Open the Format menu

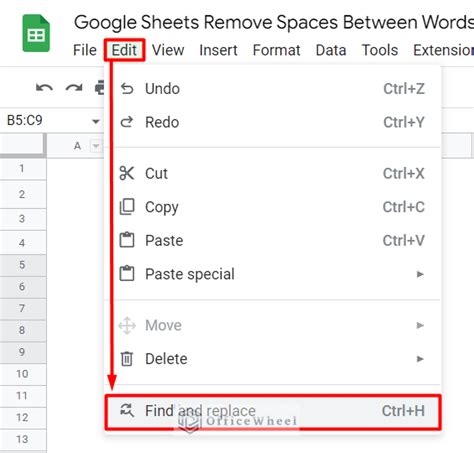pyautogui.click(x=276, y=50)
